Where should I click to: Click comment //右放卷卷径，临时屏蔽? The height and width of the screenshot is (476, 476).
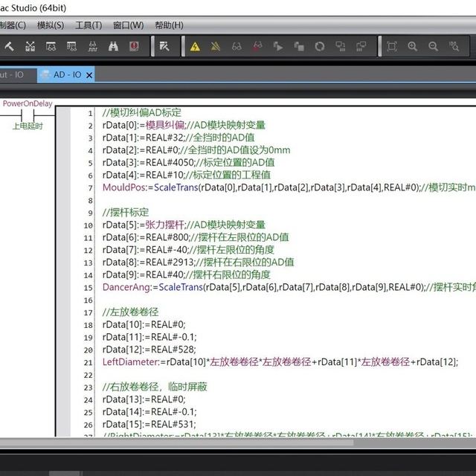155,387
